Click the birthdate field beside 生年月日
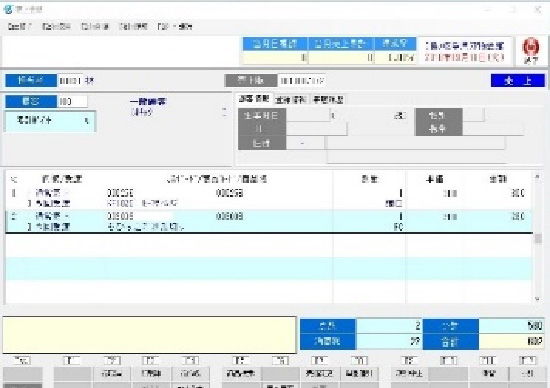 coord(308,115)
